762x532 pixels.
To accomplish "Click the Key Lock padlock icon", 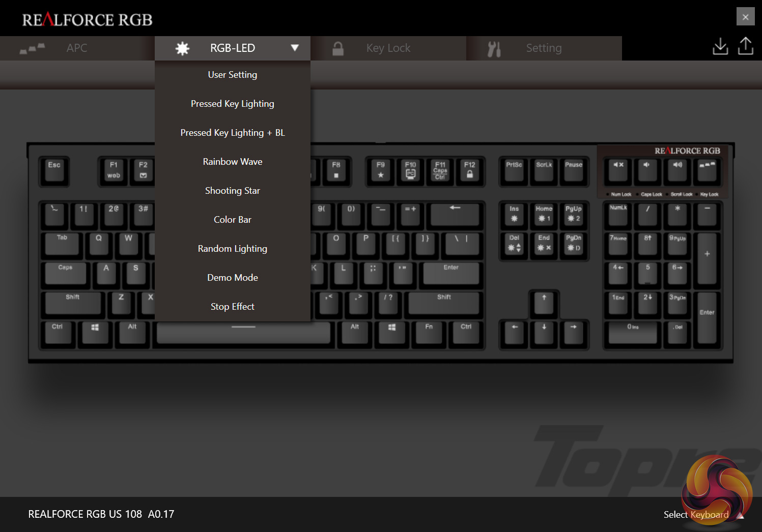I will tap(338, 48).
